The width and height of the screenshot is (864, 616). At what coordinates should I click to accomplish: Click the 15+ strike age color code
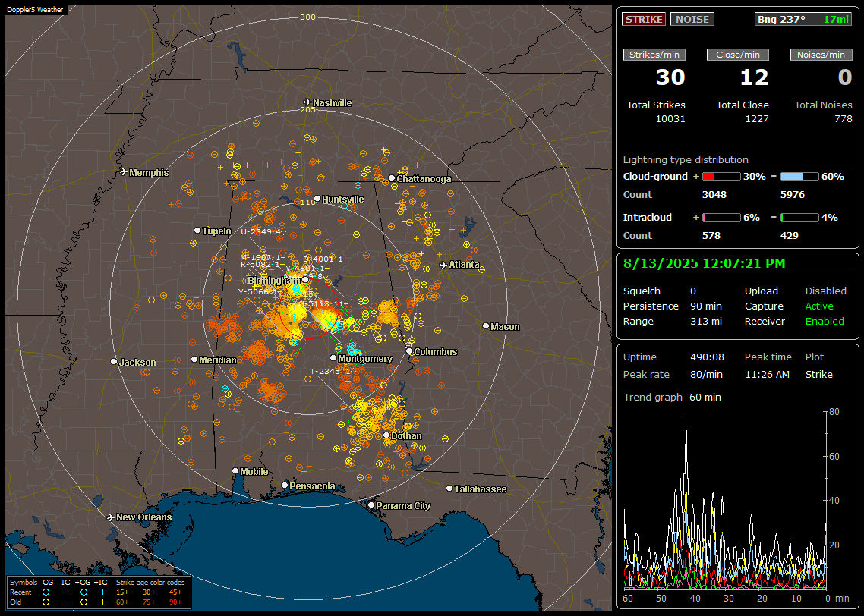pyautogui.click(x=122, y=592)
